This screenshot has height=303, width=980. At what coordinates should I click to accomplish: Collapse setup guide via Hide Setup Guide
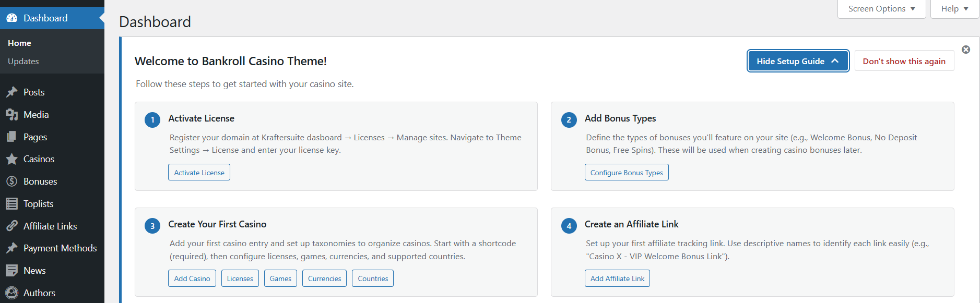[x=798, y=61]
